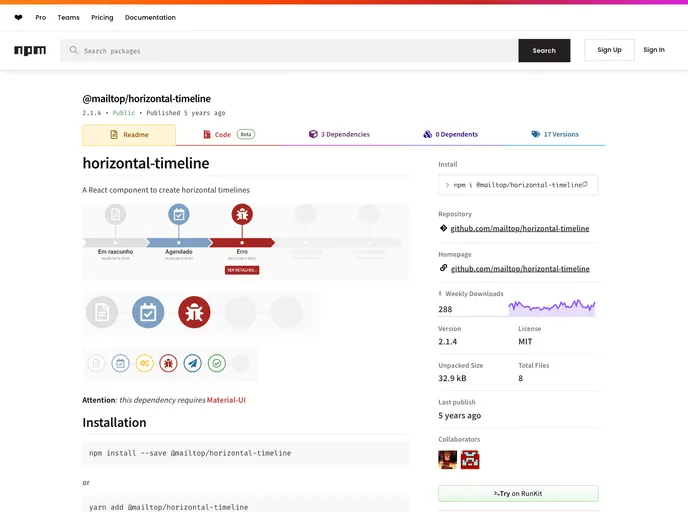Open the Teams menu item

click(68, 18)
